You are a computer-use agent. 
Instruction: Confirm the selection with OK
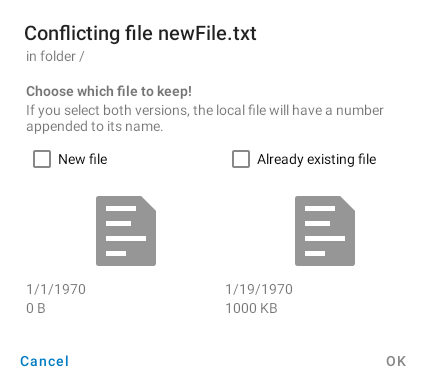(396, 361)
